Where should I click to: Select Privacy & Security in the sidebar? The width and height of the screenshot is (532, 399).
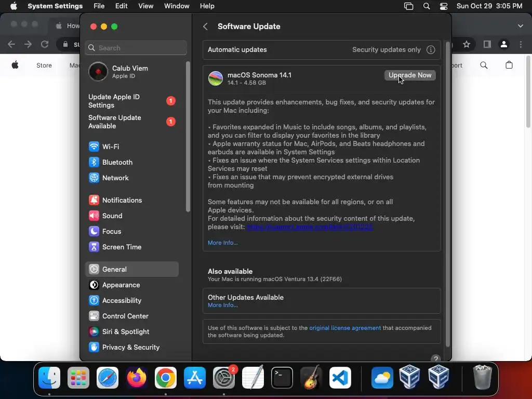(131, 348)
